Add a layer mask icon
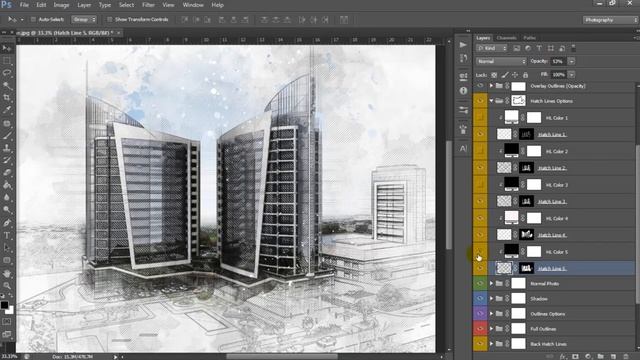The width and height of the screenshot is (640, 360). [x=575, y=356]
